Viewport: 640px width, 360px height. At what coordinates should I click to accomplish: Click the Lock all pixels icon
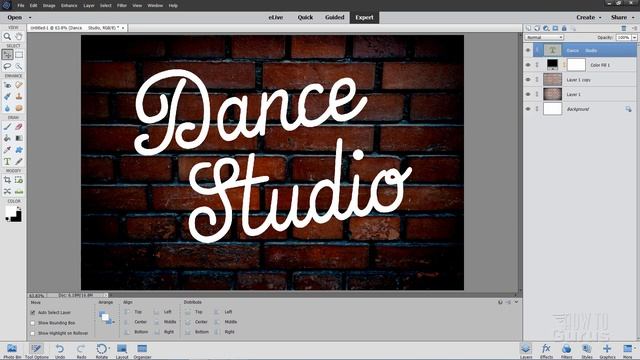click(x=564, y=28)
